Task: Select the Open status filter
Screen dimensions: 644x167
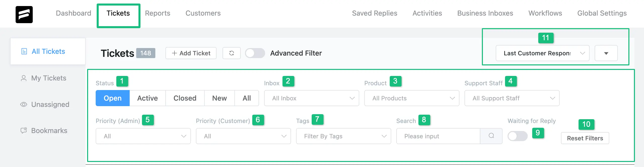Action: [x=113, y=98]
